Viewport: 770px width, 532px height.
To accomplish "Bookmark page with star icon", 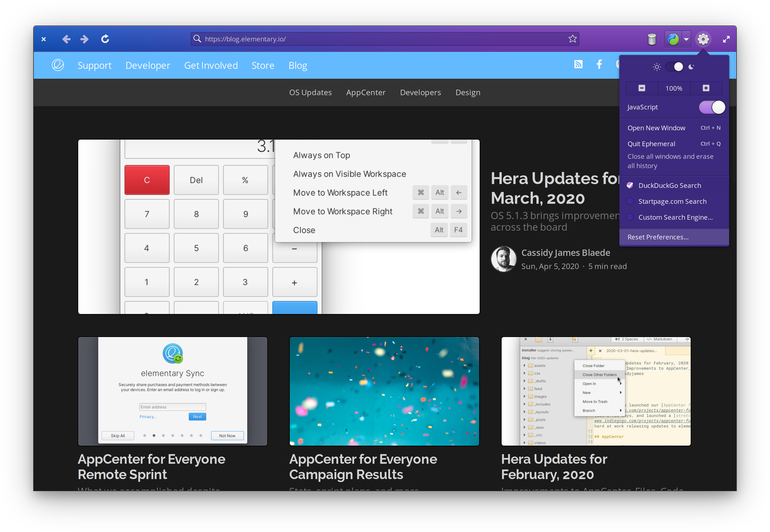I will tap(572, 39).
